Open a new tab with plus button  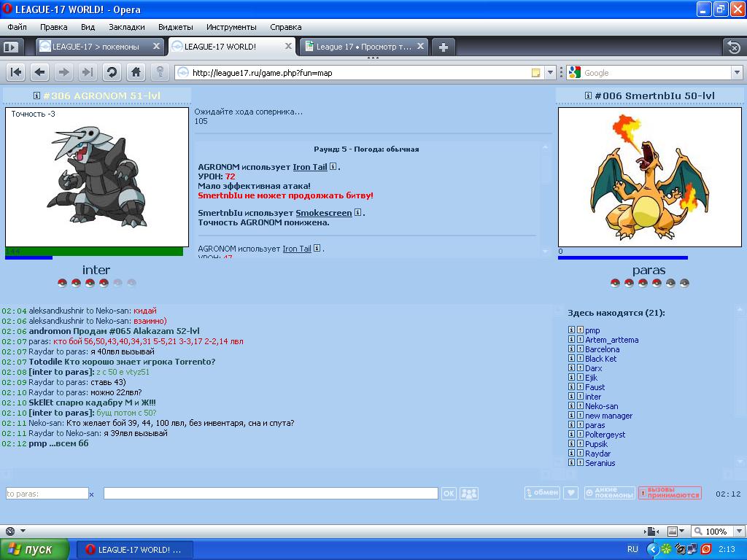tap(443, 47)
